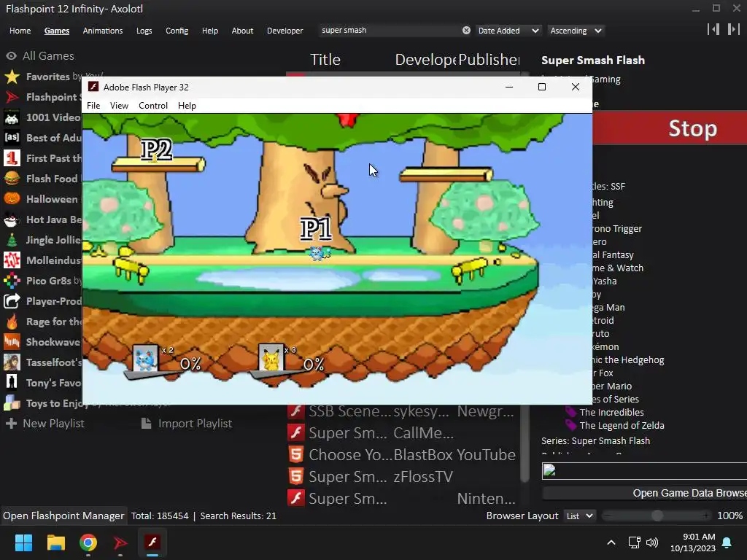This screenshot has height=560, width=747.
Task: Select the First Past playlist icon
Action: (x=12, y=158)
